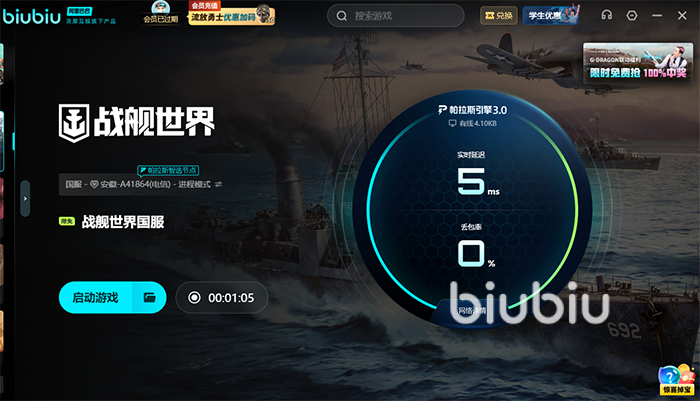This screenshot has height=401, width=700.
Task: Click the 惊喜掉宝 treasure icon
Action: click(x=677, y=380)
